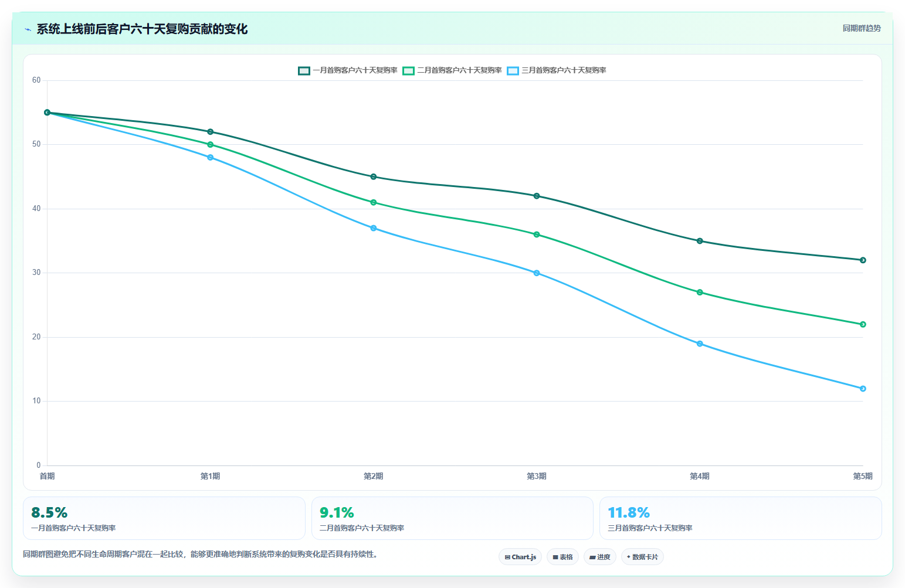Click the 50 y-axis tick label
The height and width of the screenshot is (588, 905).
click(x=36, y=144)
